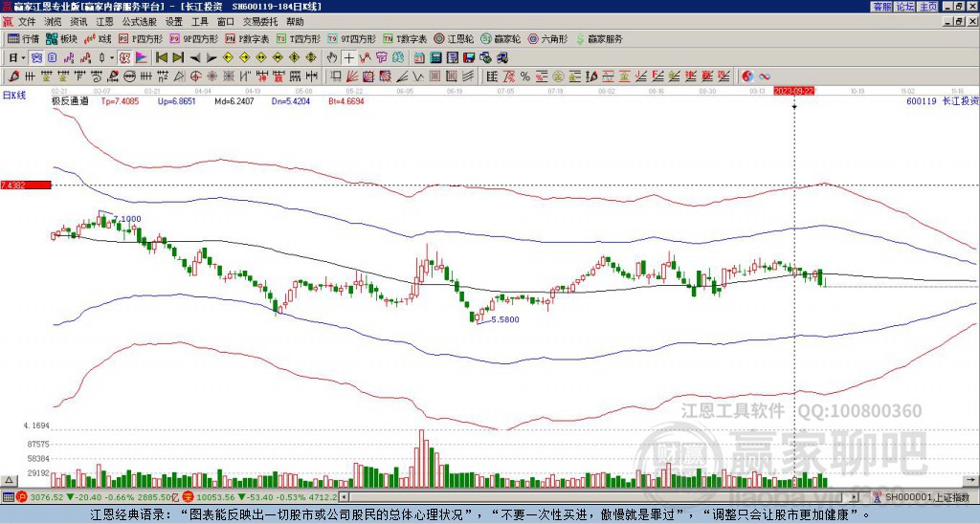Click the up triangle button bottom-left

pos(9,480)
